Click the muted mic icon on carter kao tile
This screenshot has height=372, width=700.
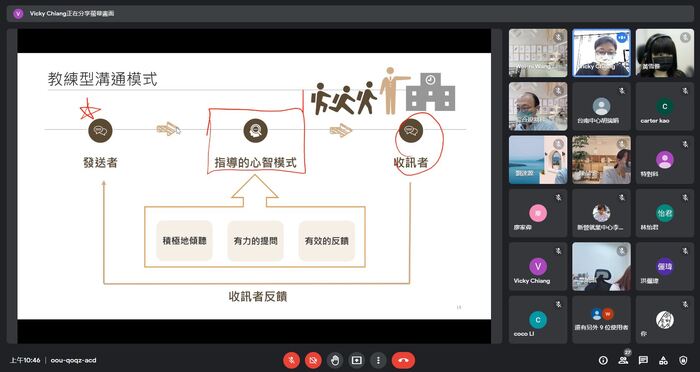(685, 91)
